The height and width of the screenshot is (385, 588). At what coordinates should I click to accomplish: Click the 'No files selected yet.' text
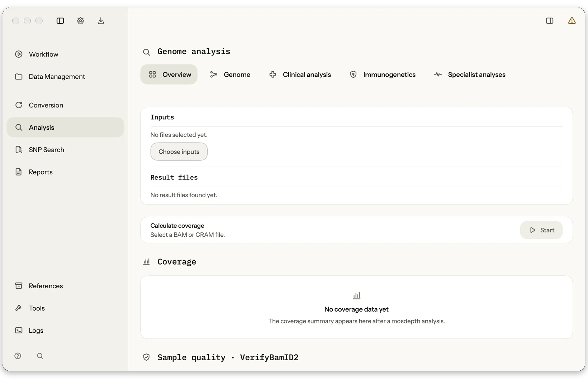[179, 135]
